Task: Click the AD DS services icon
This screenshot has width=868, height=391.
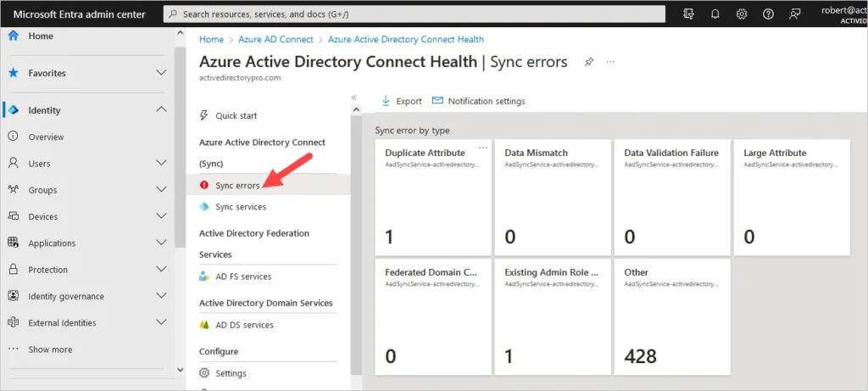Action: tap(204, 325)
